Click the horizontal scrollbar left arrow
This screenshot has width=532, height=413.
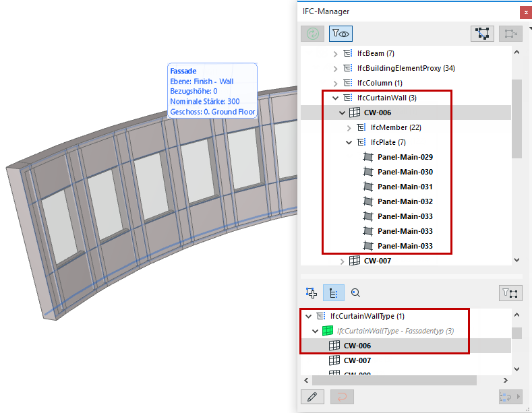pos(306,381)
